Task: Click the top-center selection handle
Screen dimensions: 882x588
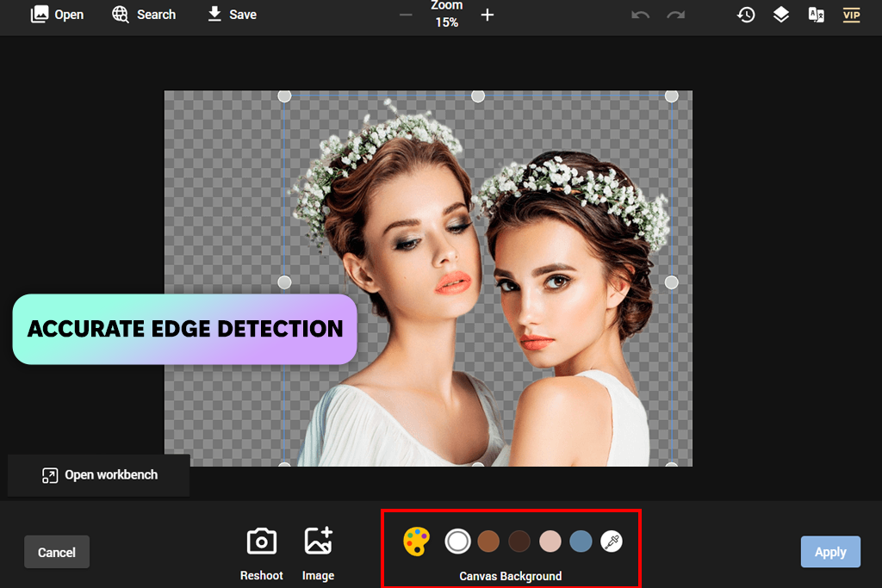Action: pos(478,96)
